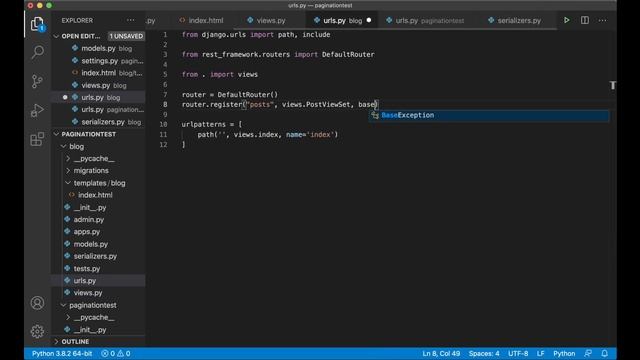Change Python language mode
This screenshot has width=640, height=360.
(x=564, y=353)
